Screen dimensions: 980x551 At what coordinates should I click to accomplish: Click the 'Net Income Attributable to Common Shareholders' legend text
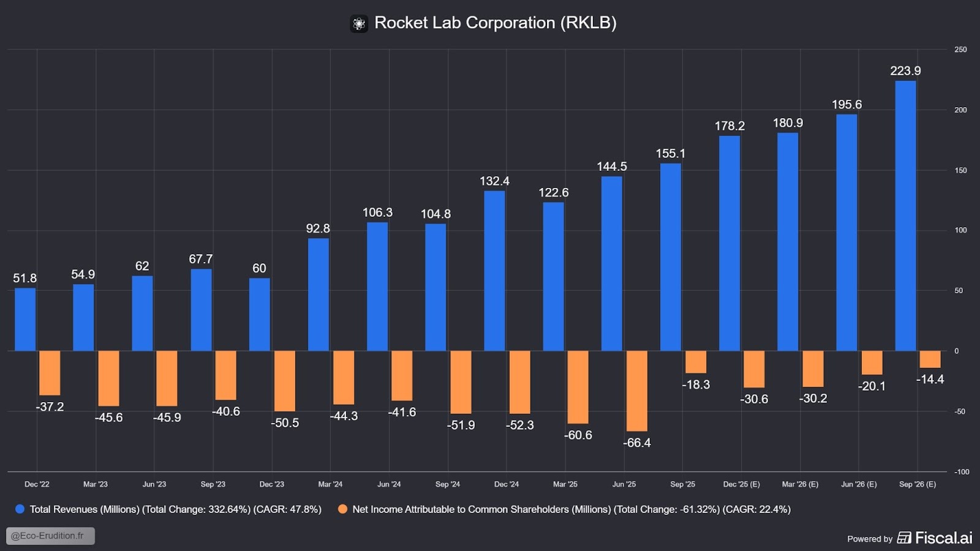click(x=571, y=509)
